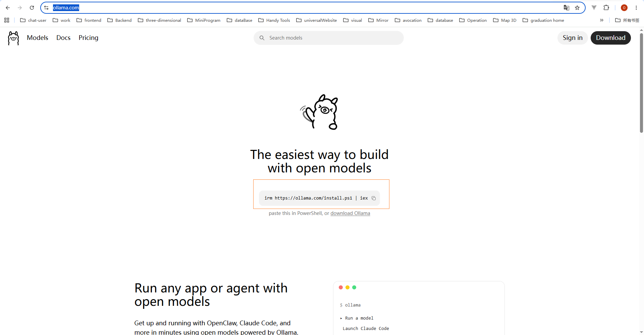Open the three-dimensional bookmark folder

click(x=159, y=20)
